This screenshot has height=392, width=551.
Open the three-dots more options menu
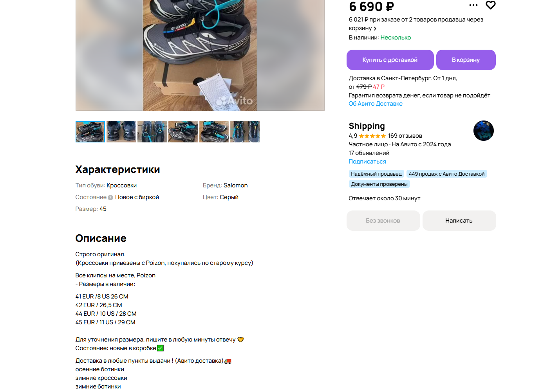(473, 5)
